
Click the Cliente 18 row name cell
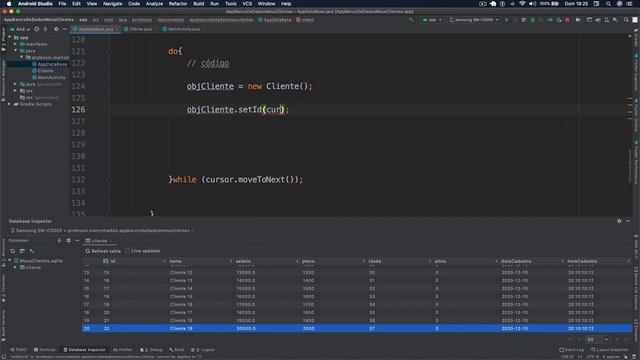click(x=181, y=320)
